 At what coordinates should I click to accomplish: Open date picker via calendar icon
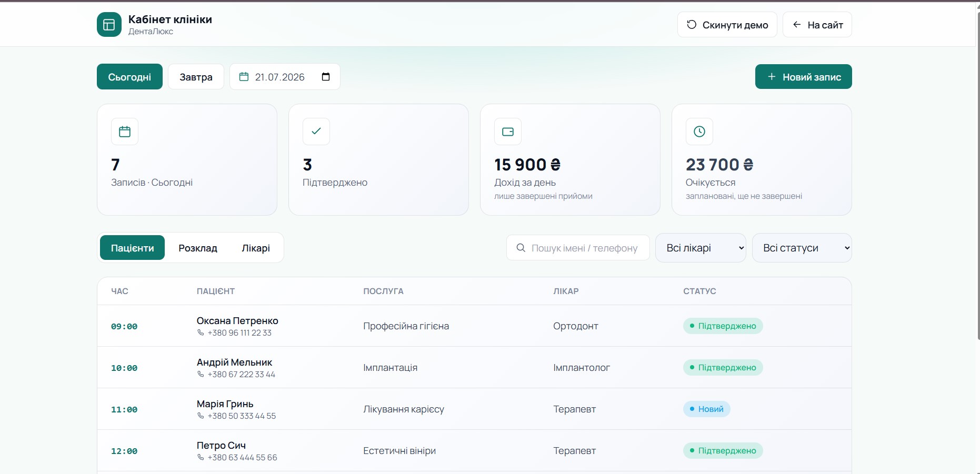326,77
